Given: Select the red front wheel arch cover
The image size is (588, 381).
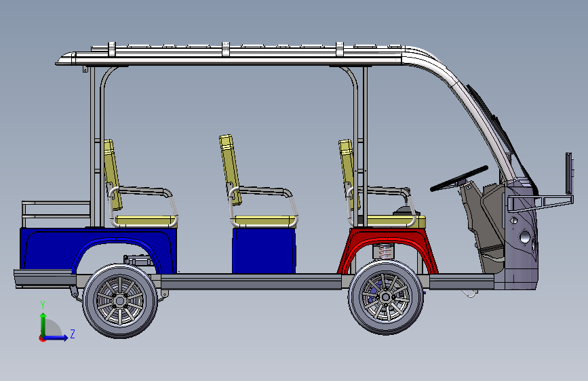Looking at the screenshot, I should pyautogui.click(x=387, y=251).
